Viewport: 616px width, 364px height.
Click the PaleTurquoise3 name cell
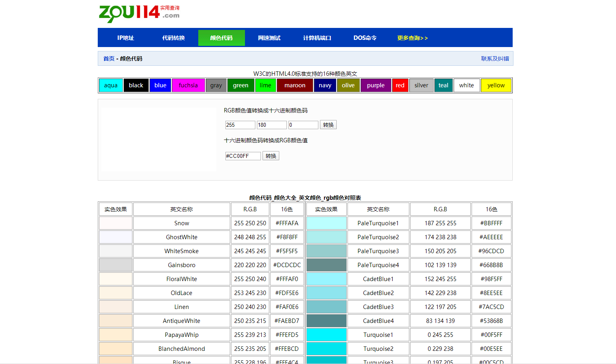pos(378,251)
